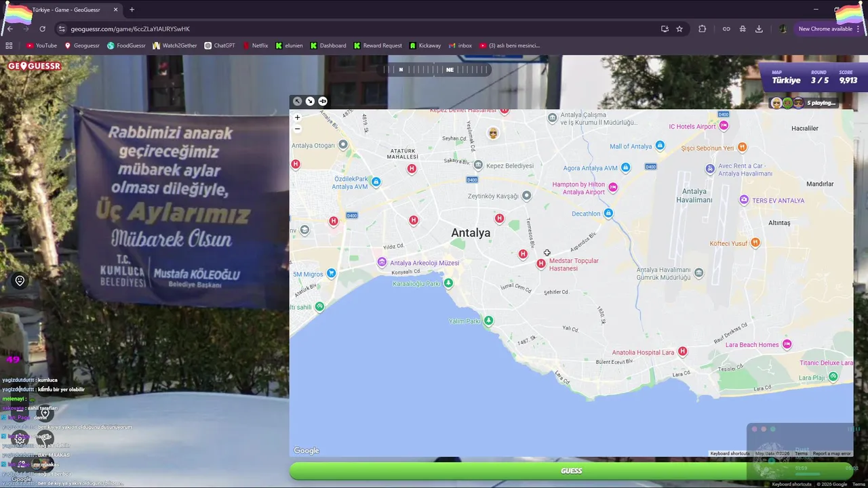Click the GeoGuessr logo
The image size is (868, 488).
click(x=35, y=66)
